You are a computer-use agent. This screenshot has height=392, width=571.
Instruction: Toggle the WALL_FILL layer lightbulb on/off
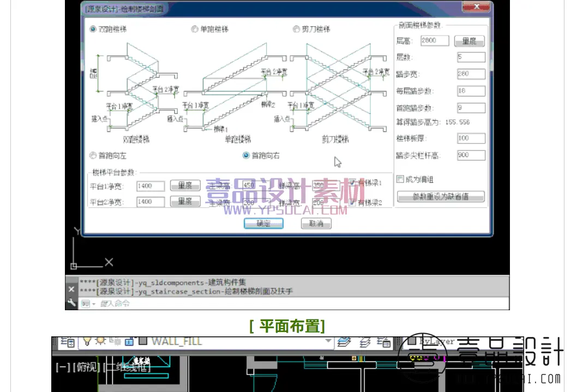(x=87, y=341)
